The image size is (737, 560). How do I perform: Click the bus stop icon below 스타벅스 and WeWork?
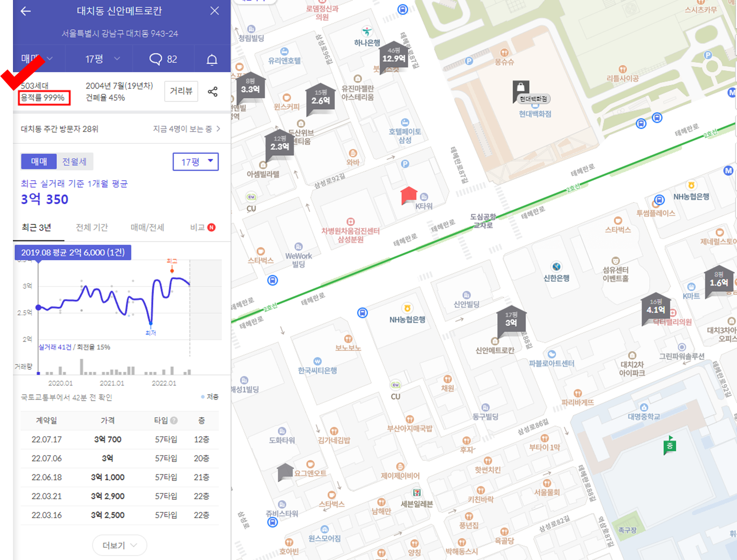point(272,280)
